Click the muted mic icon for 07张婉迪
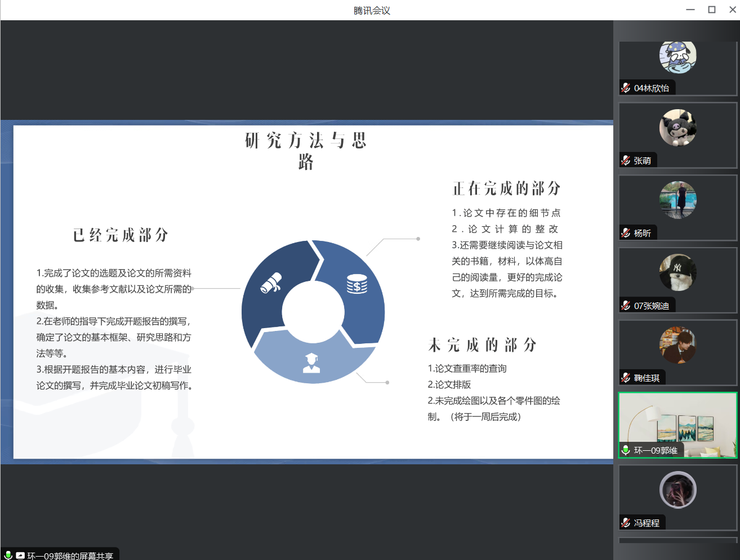740x560 pixels. click(x=626, y=306)
